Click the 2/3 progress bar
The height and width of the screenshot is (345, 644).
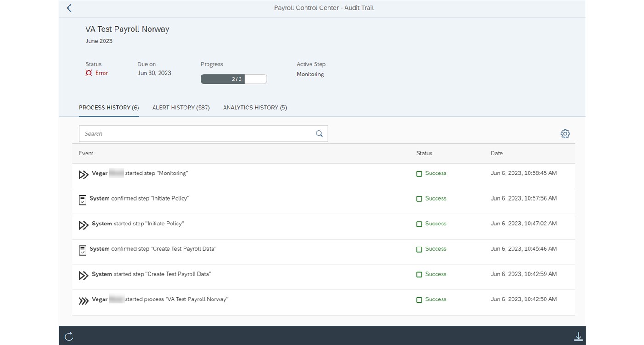(234, 79)
